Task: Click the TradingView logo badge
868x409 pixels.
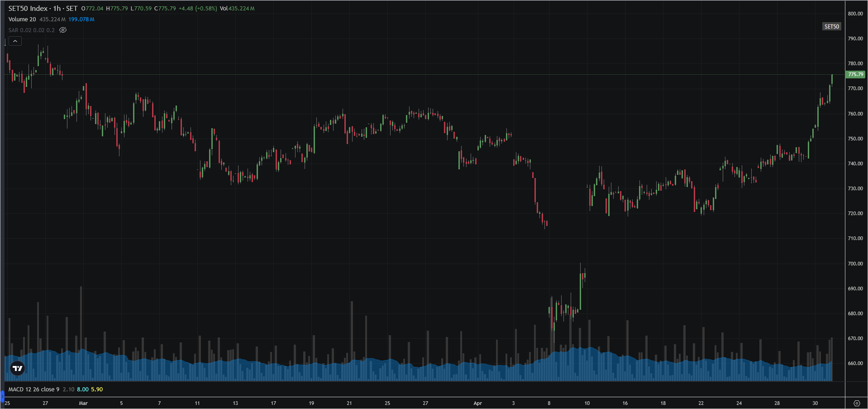Action: click(x=18, y=368)
